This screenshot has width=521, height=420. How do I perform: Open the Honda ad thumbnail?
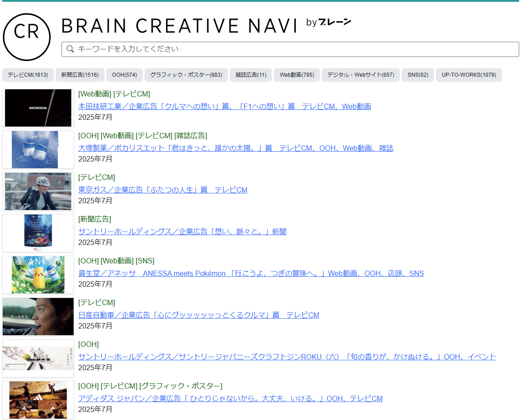(38, 108)
